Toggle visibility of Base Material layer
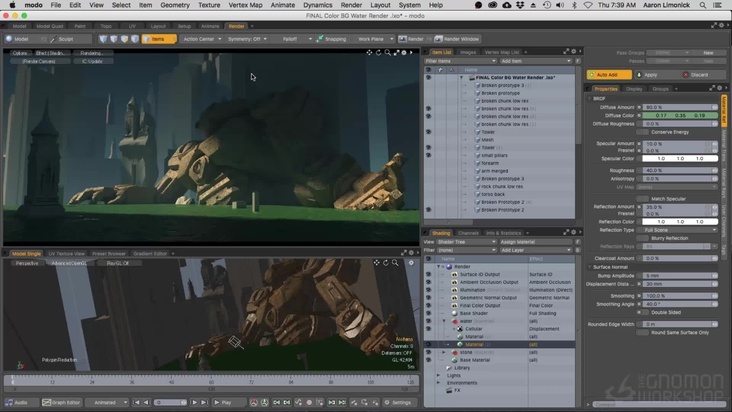 pos(428,360)
